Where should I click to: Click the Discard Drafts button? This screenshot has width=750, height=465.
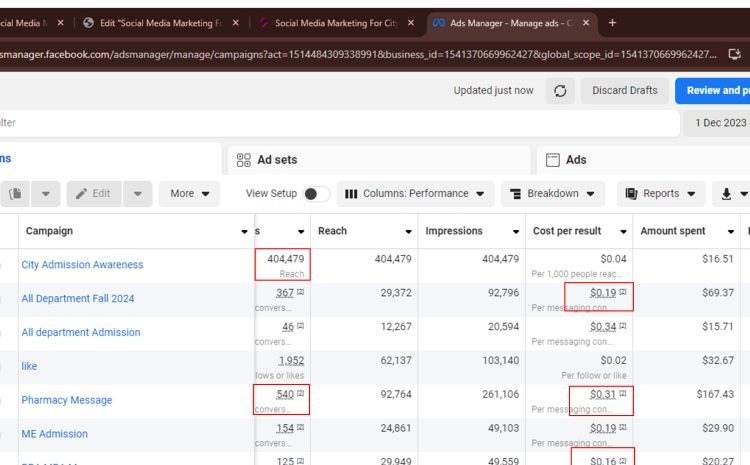(624, 91)
